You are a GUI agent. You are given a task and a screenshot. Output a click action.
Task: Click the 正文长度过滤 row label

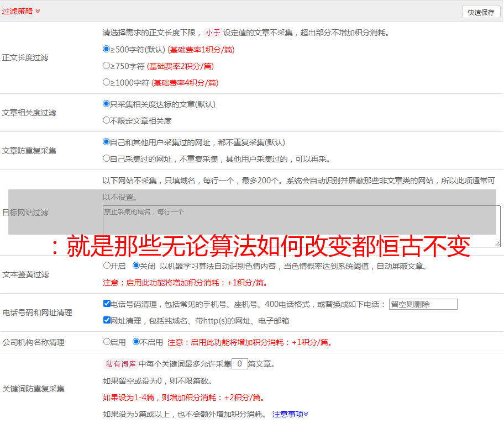point(25,58)
